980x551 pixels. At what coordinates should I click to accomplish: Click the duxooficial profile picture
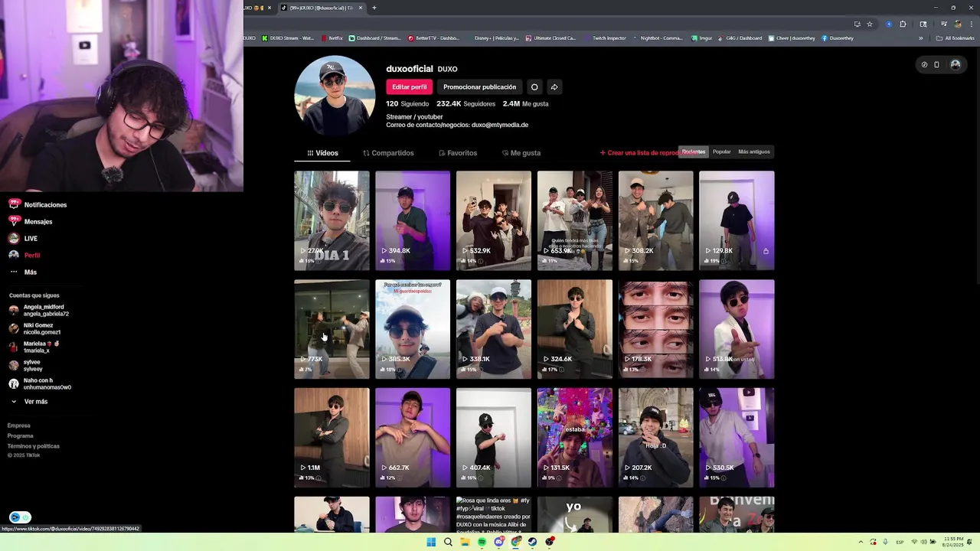pos(335,96)
